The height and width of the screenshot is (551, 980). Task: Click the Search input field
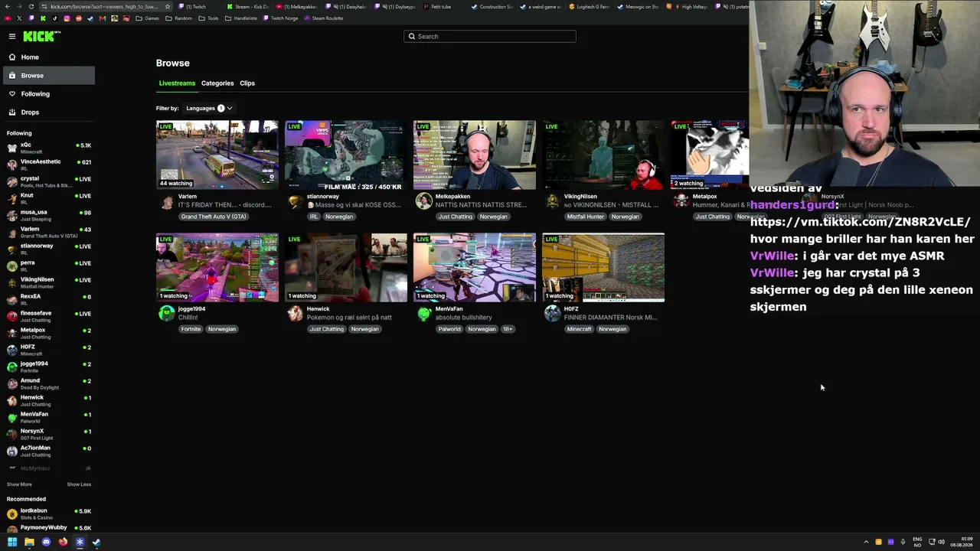490,37
